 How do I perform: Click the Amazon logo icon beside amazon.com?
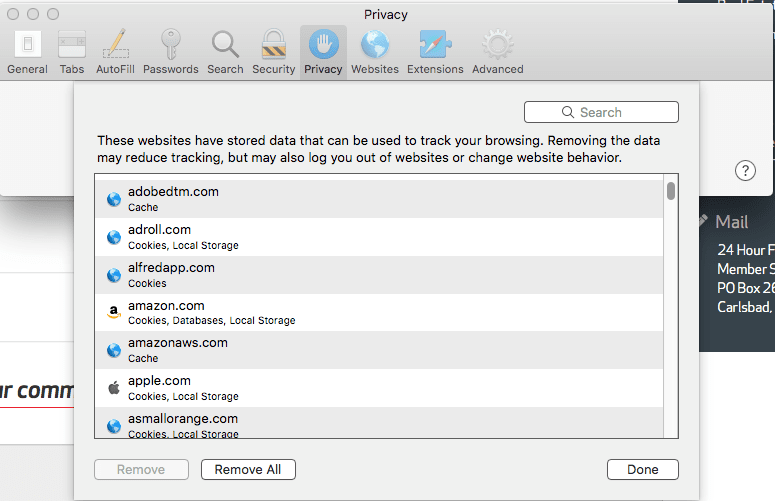coord(114,312)
